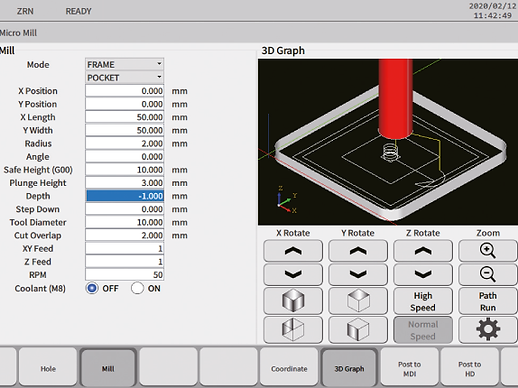
Task: Rotate X axis down arrow
Action: point(293,274)
